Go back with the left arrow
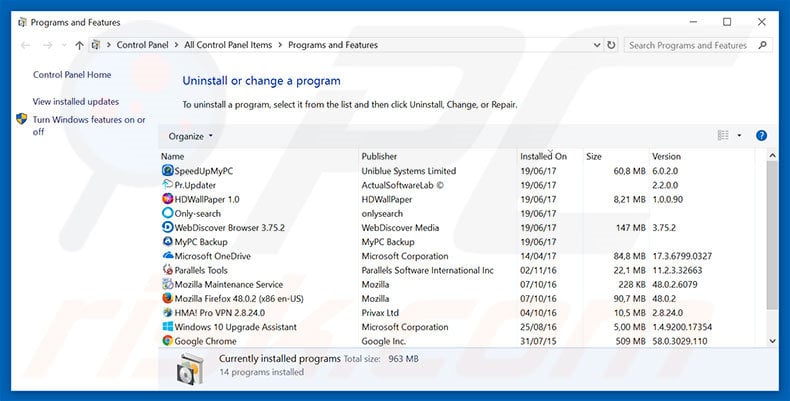 point(25,45)
